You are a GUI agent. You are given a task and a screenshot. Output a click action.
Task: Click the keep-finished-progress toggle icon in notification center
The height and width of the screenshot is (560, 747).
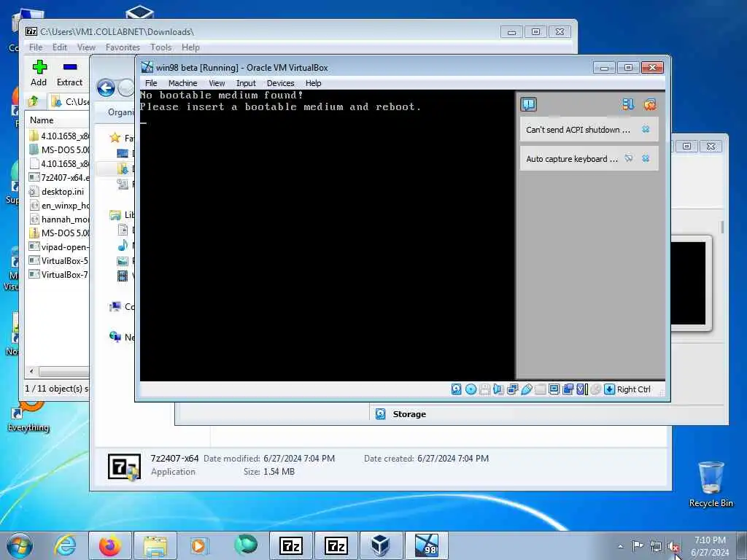tap(628, 104)
